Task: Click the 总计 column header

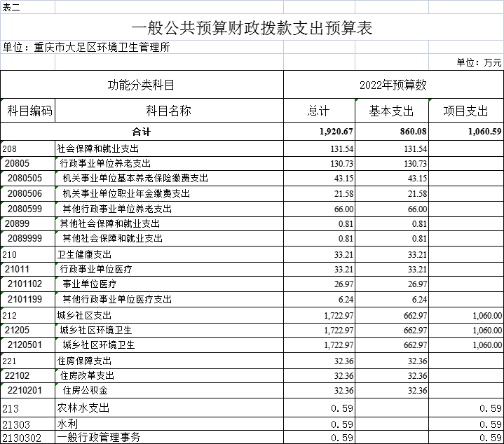Action: [319, 111]
